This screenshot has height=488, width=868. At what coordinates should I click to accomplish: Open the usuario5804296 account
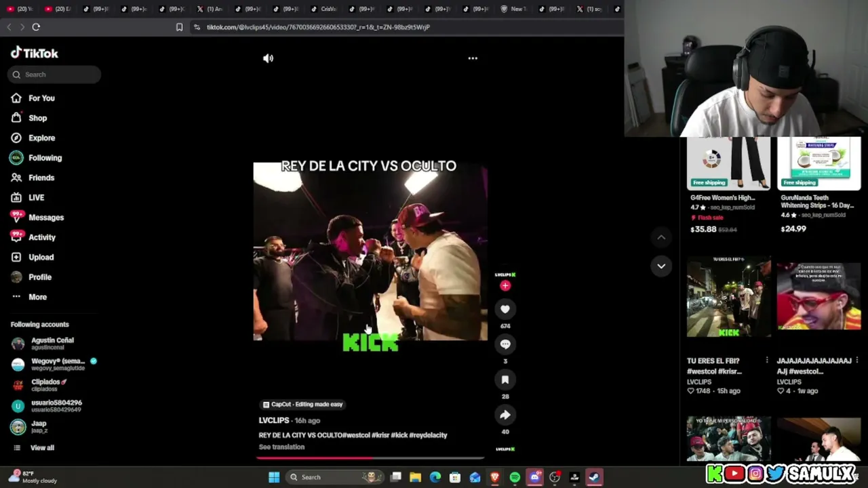point(46,406)
